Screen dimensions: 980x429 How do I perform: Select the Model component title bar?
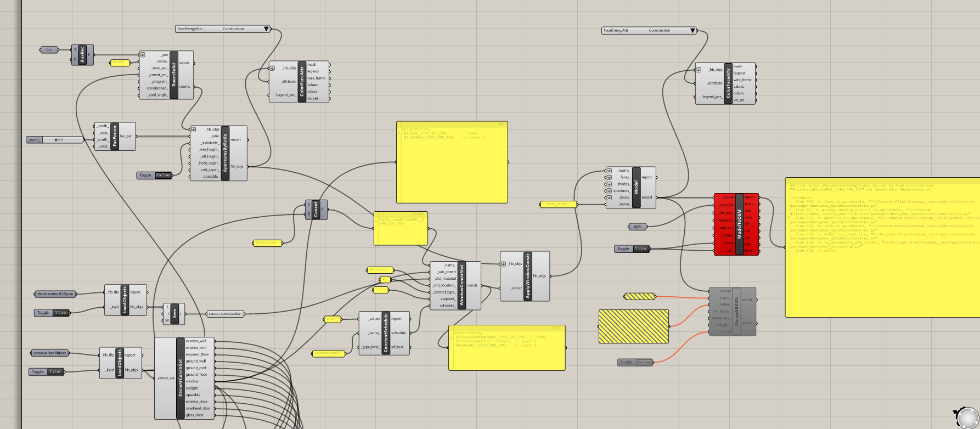pos(637,188)
